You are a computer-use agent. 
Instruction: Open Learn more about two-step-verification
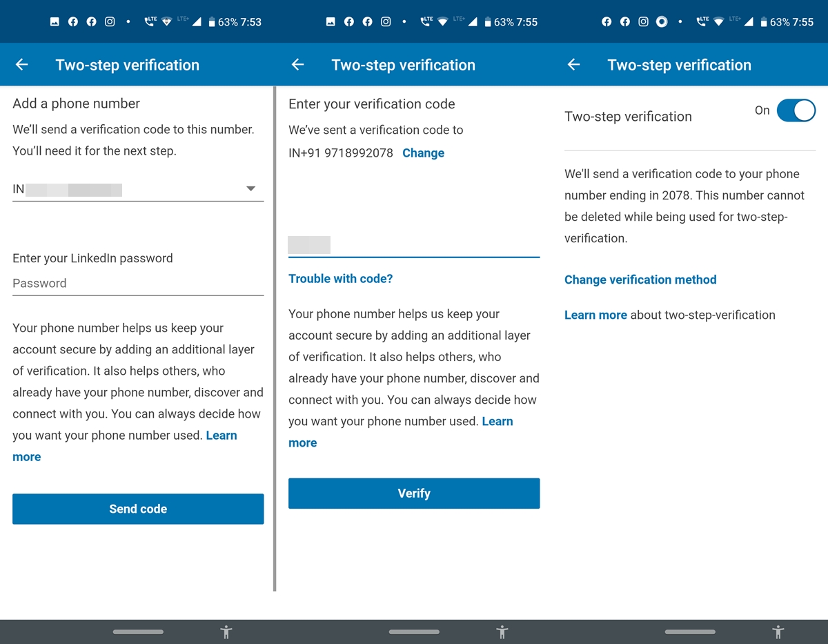pyautogui.click(x=595, y=315)
